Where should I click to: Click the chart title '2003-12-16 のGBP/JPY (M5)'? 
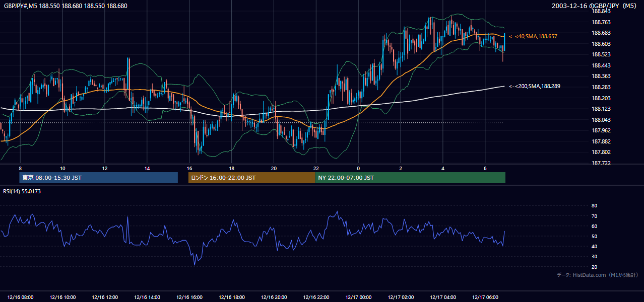click(595, 6)
